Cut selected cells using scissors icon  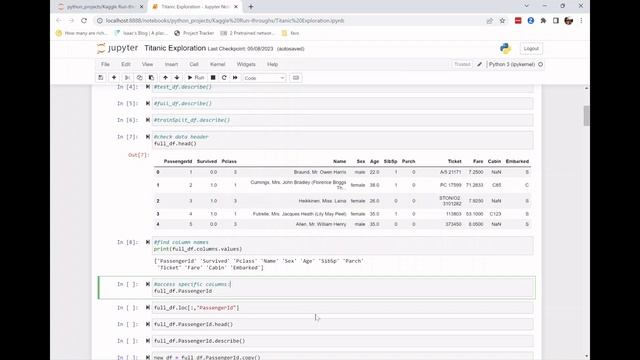[x=127, y=78]
